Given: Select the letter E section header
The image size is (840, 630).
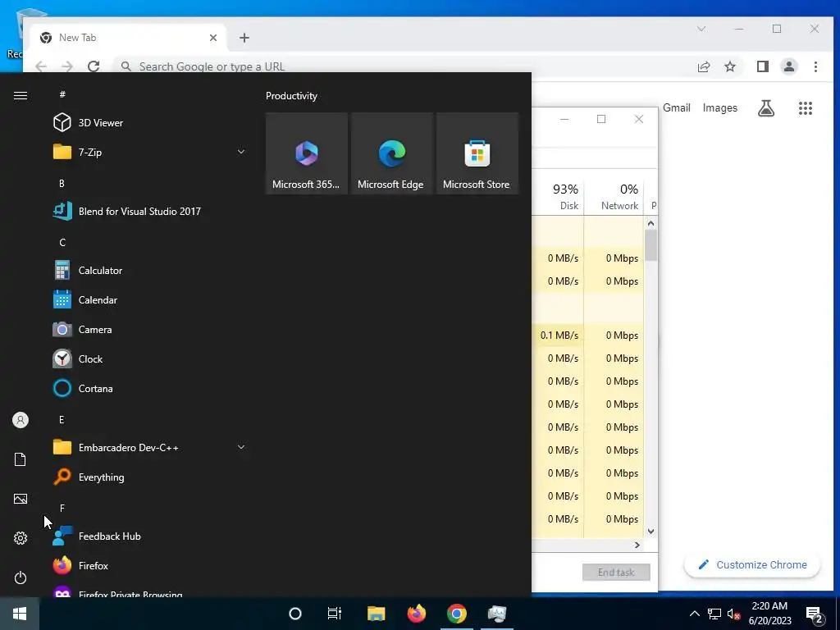Looking at the screenshot, I should tap(62, 419).
